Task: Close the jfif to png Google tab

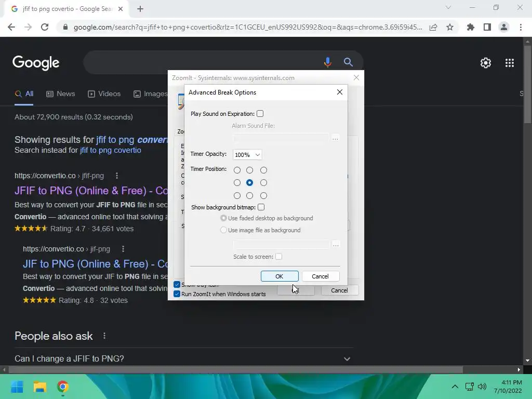Action: coord(121,9)
